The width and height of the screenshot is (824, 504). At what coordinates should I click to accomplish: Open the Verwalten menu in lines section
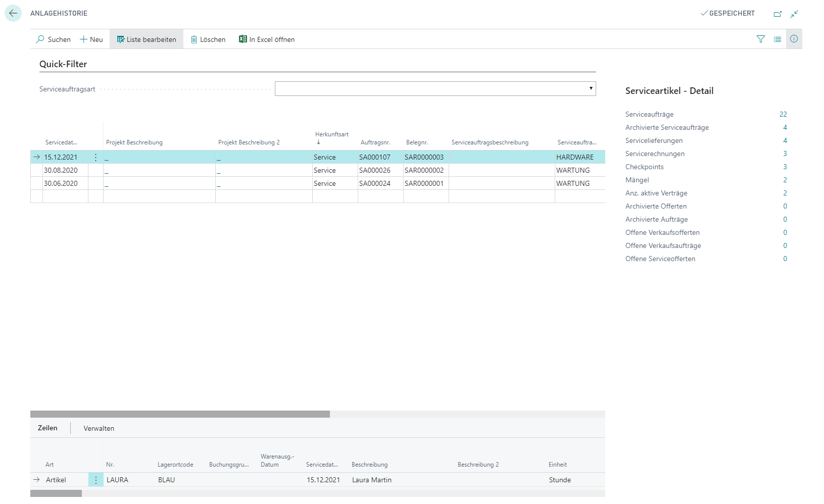pos(99,428)
